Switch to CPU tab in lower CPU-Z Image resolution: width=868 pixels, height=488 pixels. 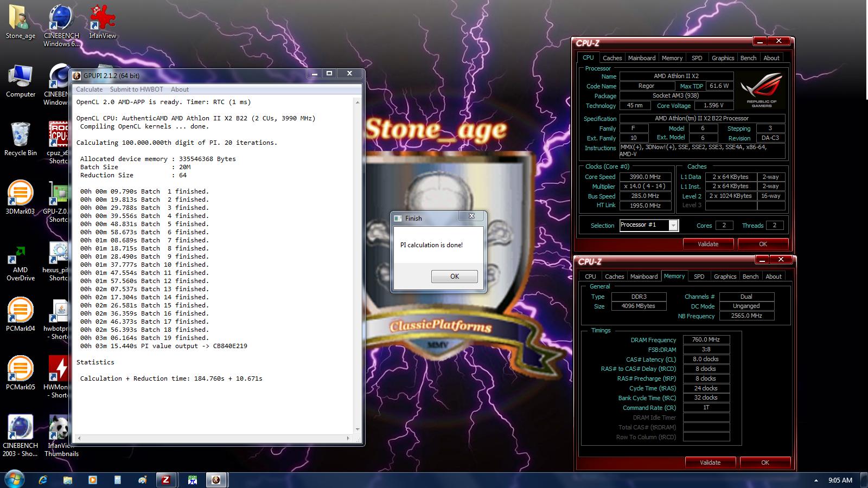tap(590, 277)
